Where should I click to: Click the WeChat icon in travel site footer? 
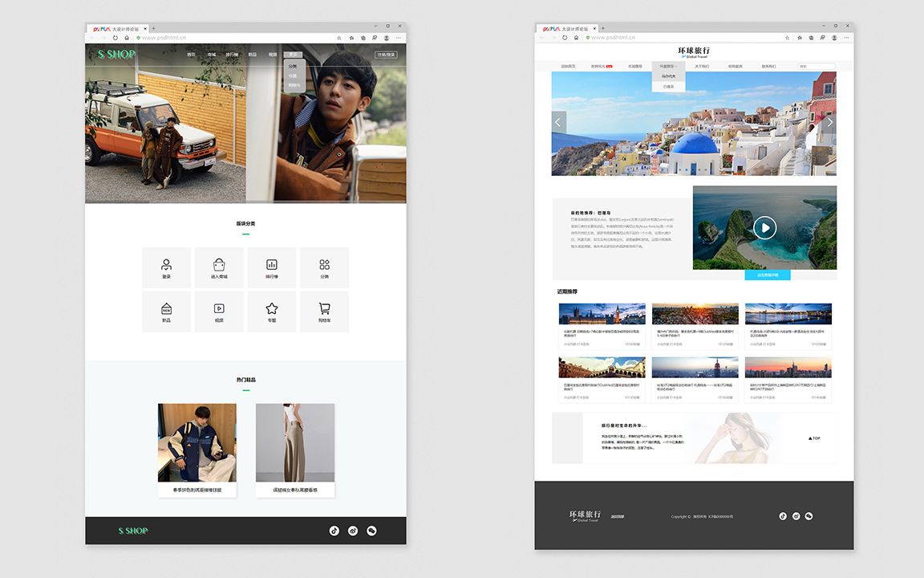point(808,516)
